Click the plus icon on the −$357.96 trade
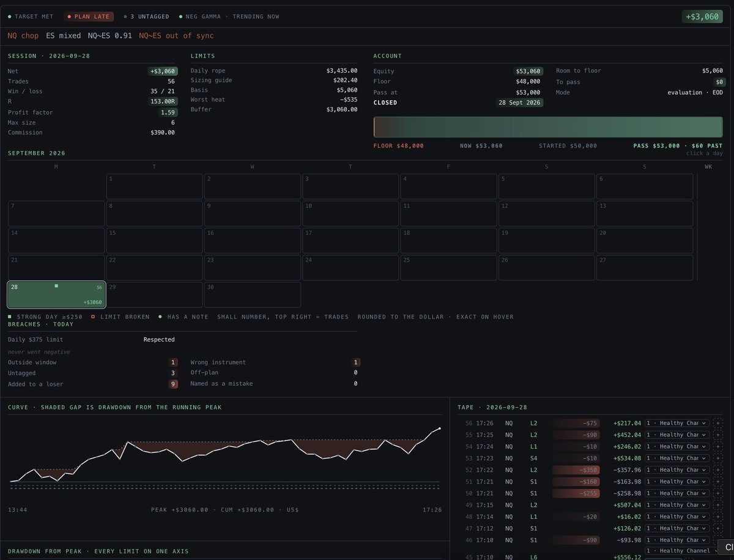Viewport: 734px width, 560px height. (718, 470)
